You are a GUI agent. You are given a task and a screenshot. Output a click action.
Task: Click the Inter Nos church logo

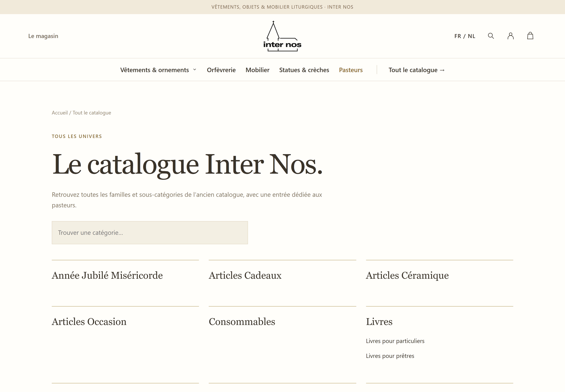pos(282,36)
